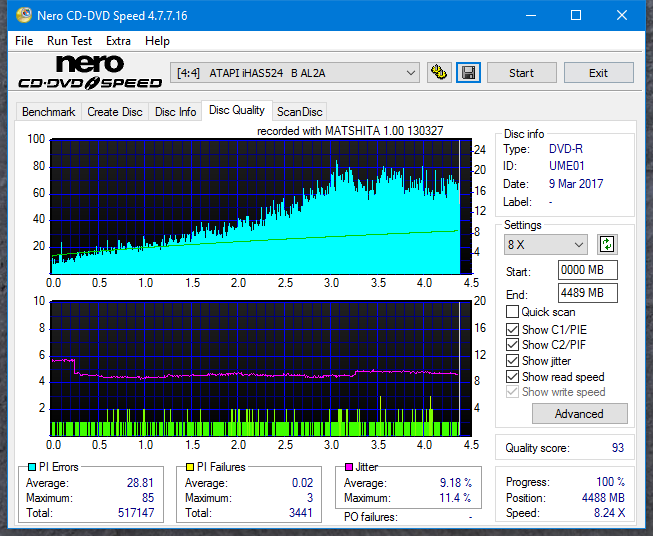Switch to the Benchmark tab
The height and width of the screenshot is (536, 653).
tap(49, 112)
